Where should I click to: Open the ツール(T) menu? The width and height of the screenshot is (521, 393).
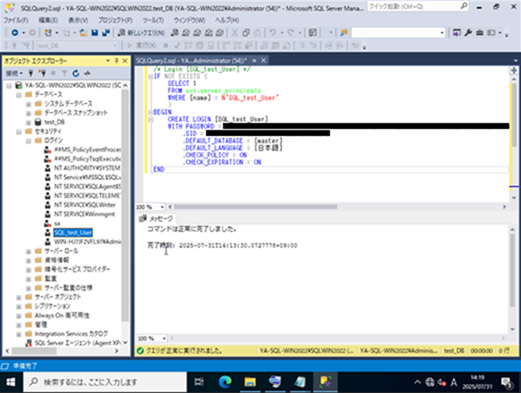point(153,20)
